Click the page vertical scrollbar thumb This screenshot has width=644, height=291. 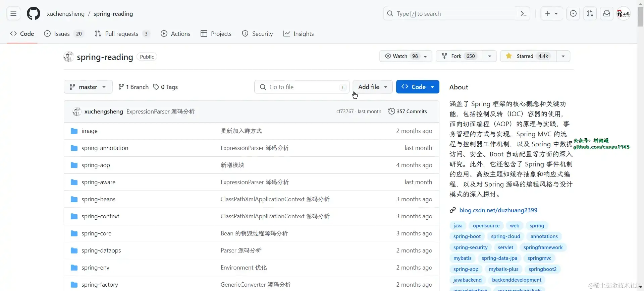point(640,17)
